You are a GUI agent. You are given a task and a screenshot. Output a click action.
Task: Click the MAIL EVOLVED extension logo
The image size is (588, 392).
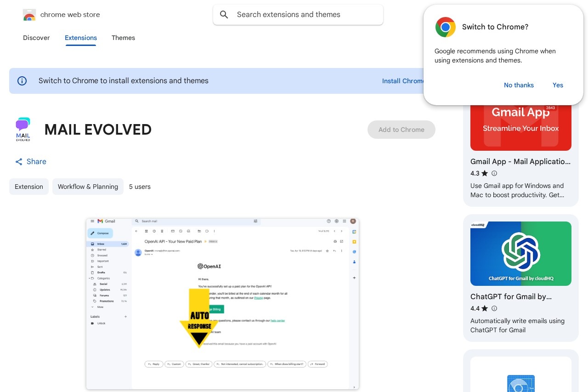(x=23, y=129)
